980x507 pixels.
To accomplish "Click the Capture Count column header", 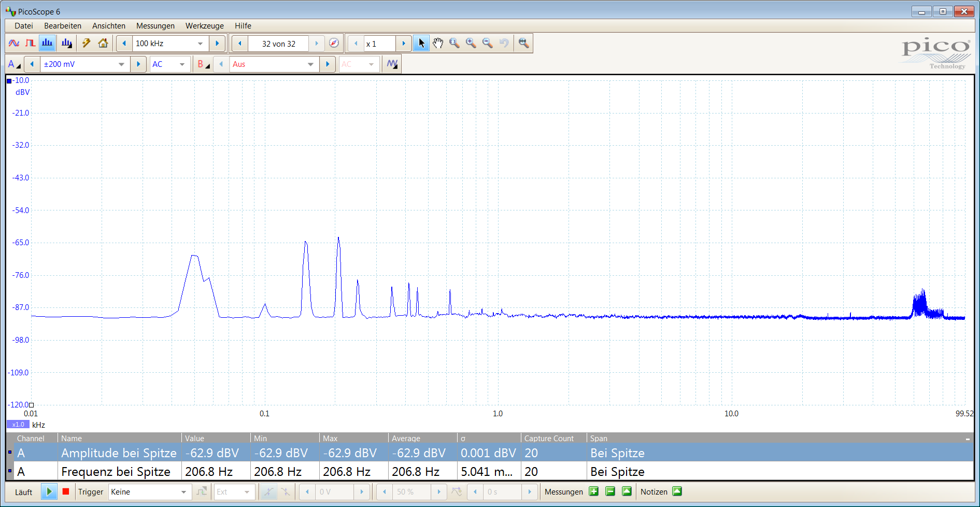I will 553,439.
